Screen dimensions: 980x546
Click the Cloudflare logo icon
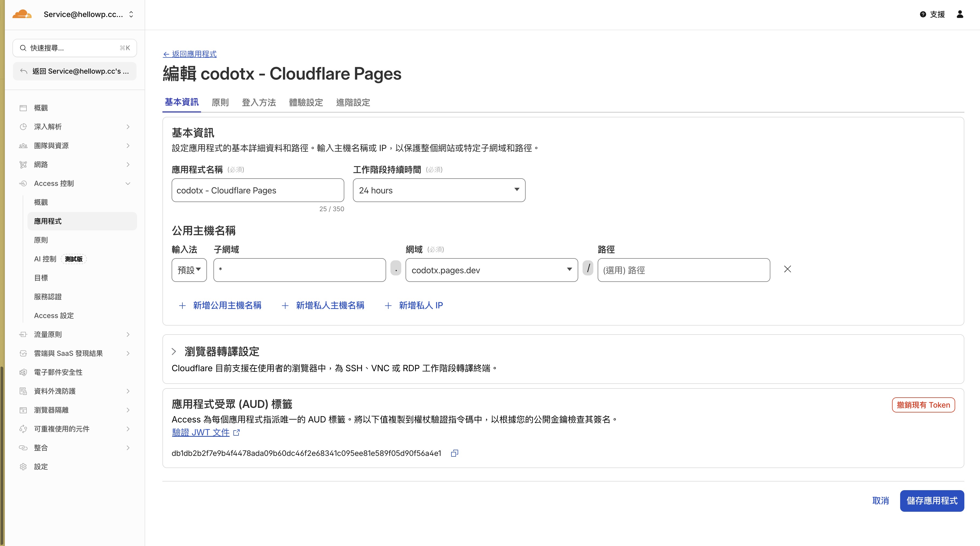tap(22, 14)
